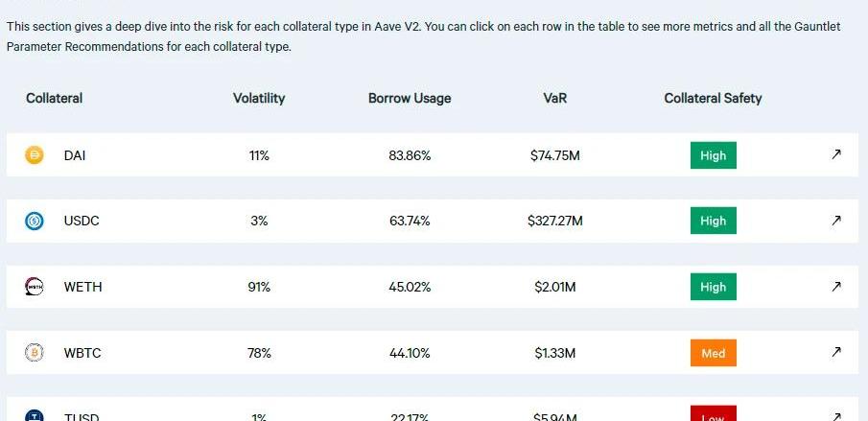This screenshot has height=421, width=868.
Task: Open DAI details via arrow icon
Action: (836, 154)
